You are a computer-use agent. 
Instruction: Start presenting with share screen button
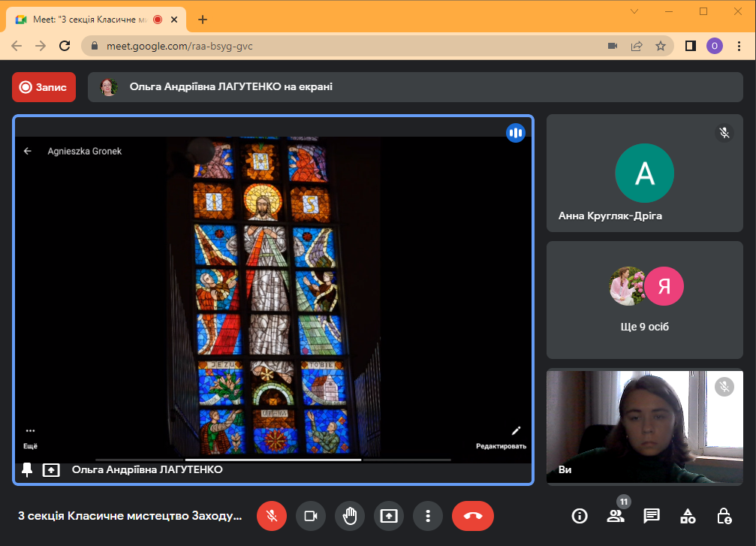pos(389,516)
